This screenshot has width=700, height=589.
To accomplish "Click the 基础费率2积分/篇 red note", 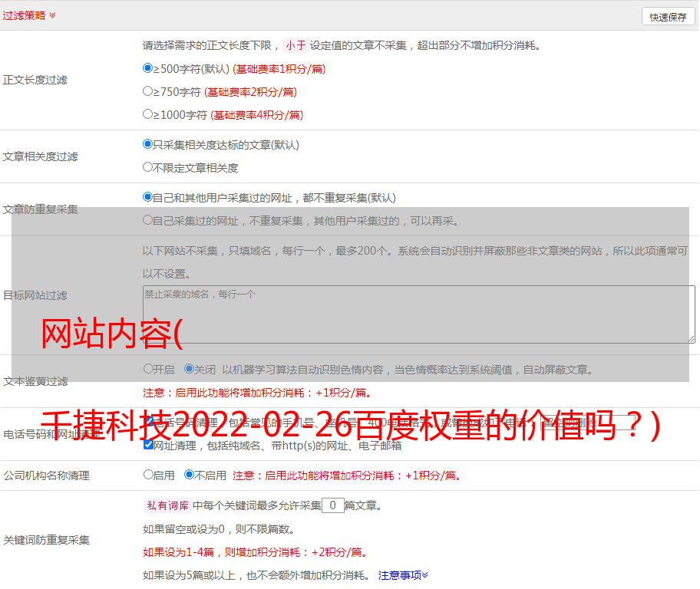I will pos(251,92).
